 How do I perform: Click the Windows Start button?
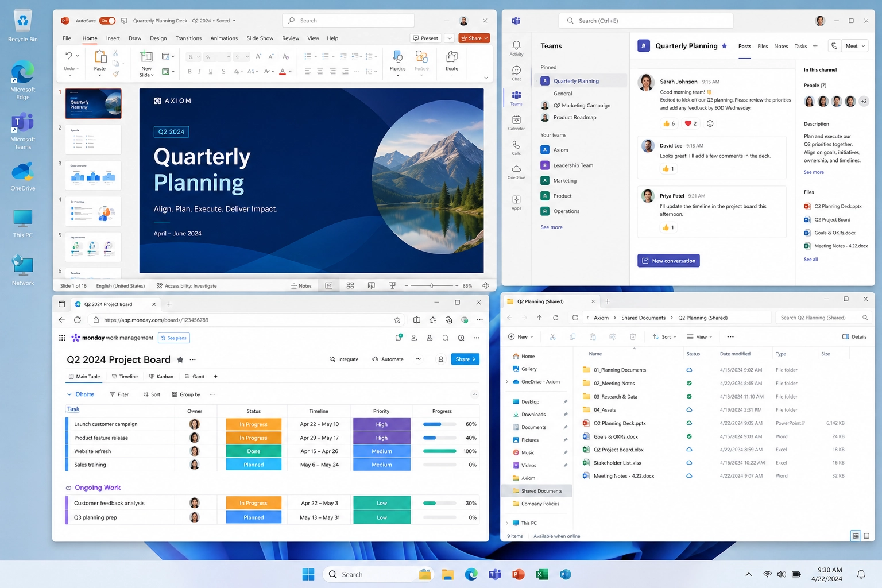308,574
